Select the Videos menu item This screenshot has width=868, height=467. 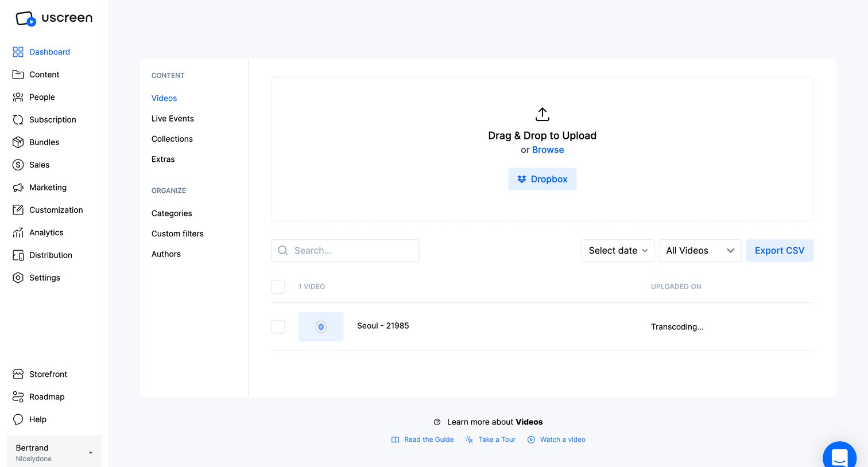(164, 98)
